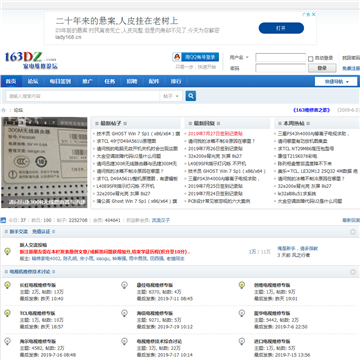Click the search keyword input field

tap(83, 96)
